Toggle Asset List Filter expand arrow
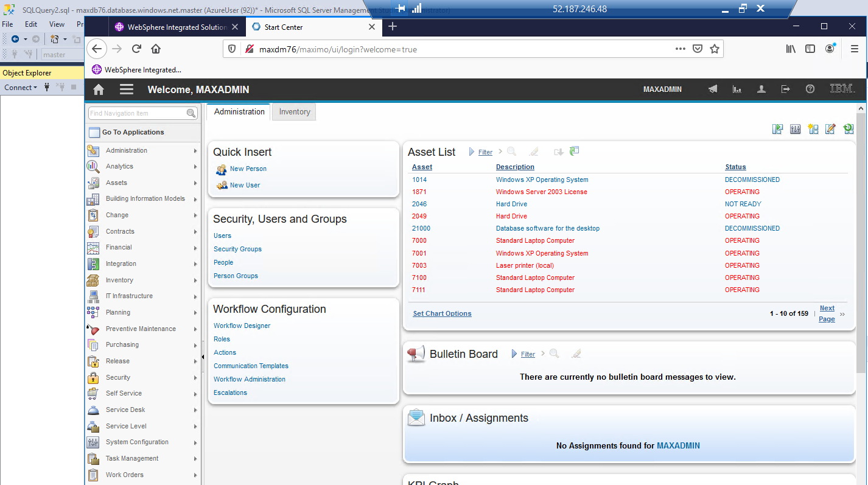 click(472, 152)
